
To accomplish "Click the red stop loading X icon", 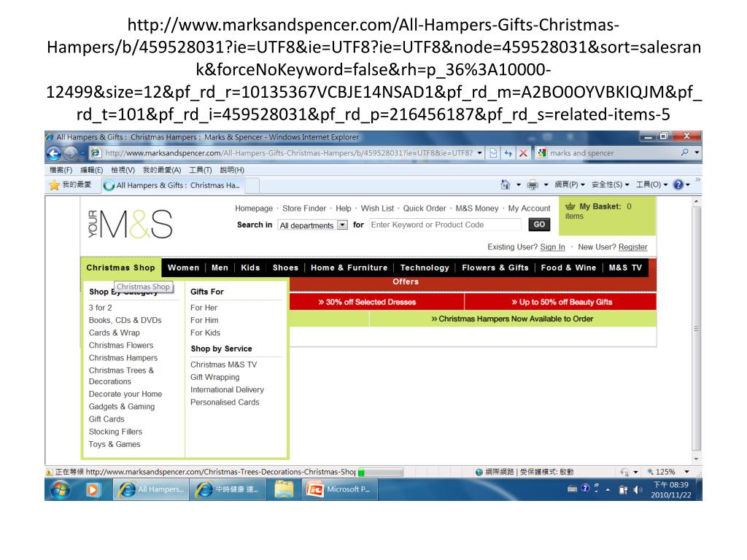I will (x=523, y=153).
